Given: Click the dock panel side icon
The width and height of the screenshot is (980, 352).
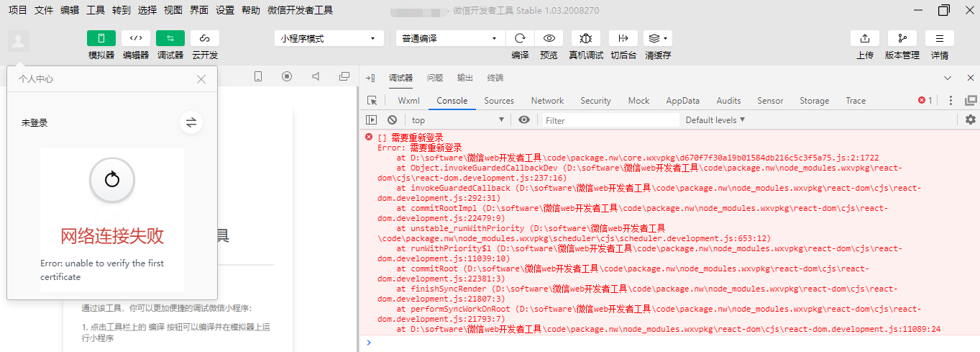Looking at the screenshot, I should coord(370,78).
